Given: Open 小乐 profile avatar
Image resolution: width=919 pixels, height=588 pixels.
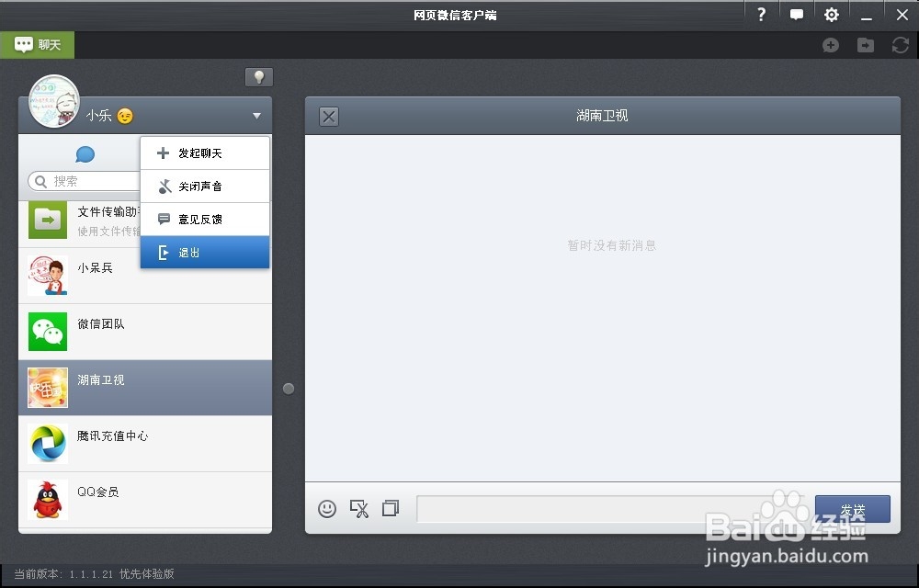Looking at the screenshot, I should tap(54, 101).
